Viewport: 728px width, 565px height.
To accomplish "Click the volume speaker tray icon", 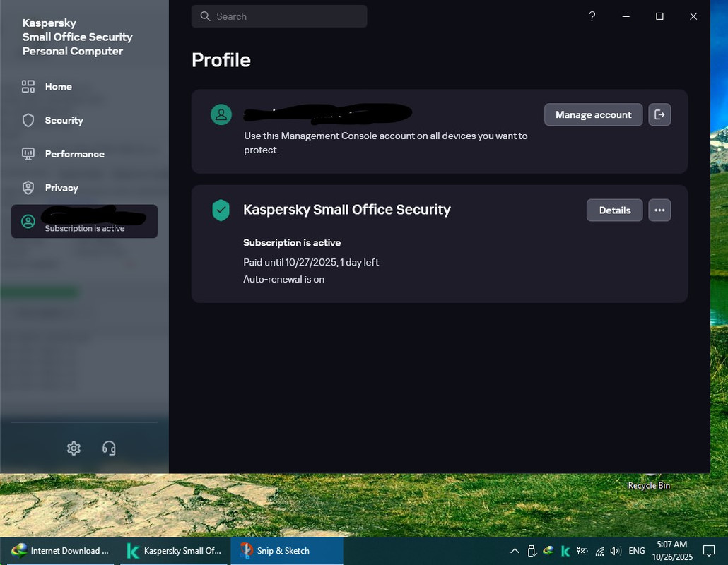I will [x=616, y=551].
